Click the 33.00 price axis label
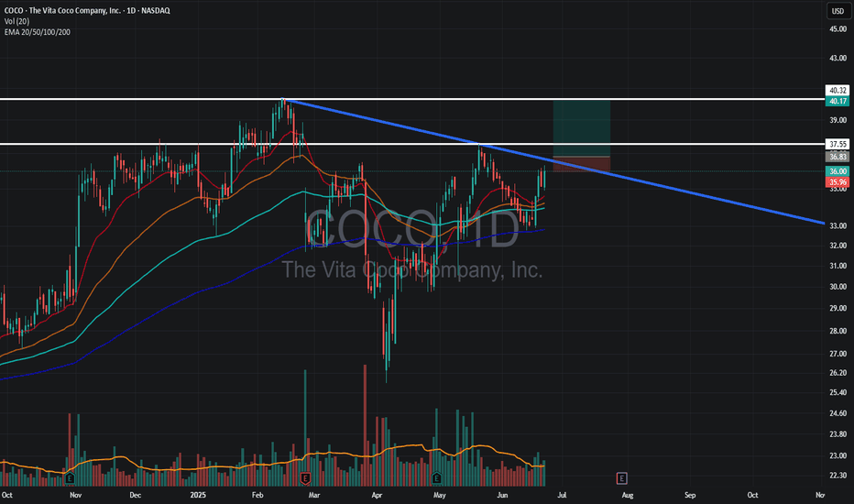The image size is (854, 504). tap(838, 225)
